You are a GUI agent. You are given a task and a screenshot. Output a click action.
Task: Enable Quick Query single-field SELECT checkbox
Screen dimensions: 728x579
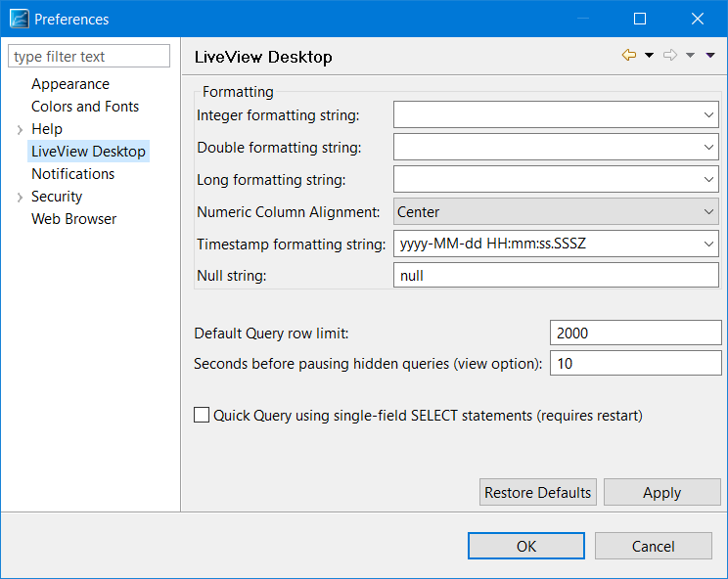coord(202,415)
